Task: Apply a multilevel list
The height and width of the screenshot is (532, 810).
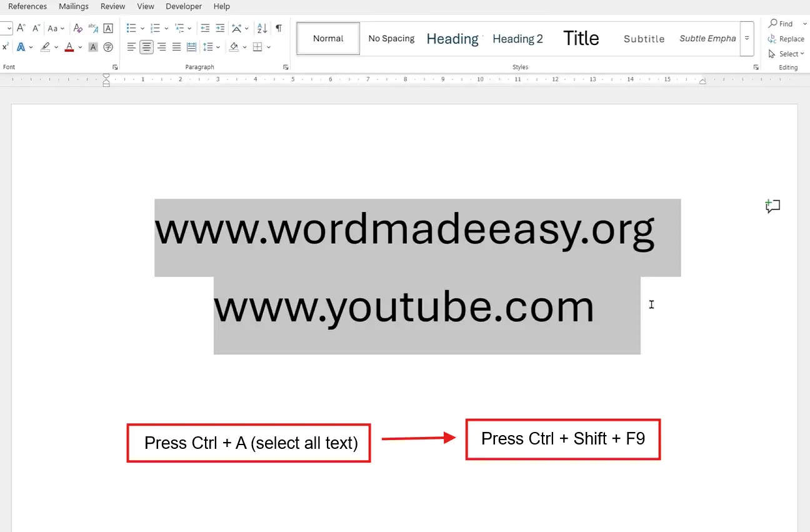Action: pyautogui.click(x=179, y=28)
